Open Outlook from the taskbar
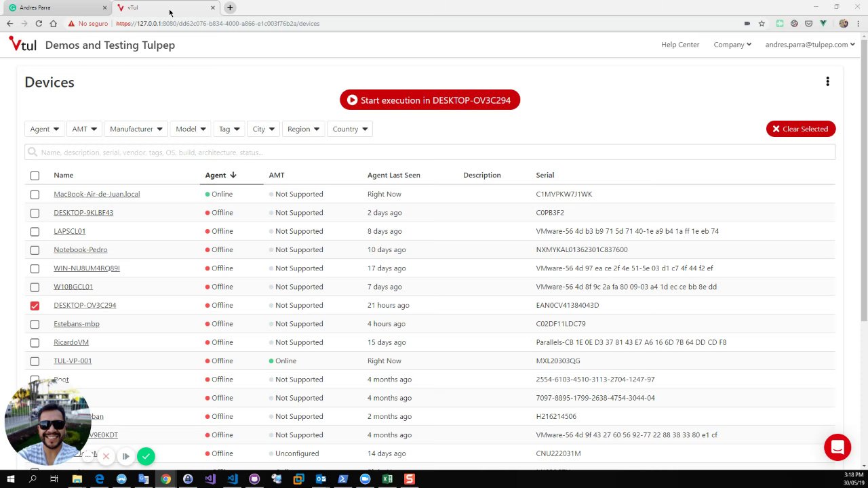This screenshot has width=868, height=488. point(321,479)
